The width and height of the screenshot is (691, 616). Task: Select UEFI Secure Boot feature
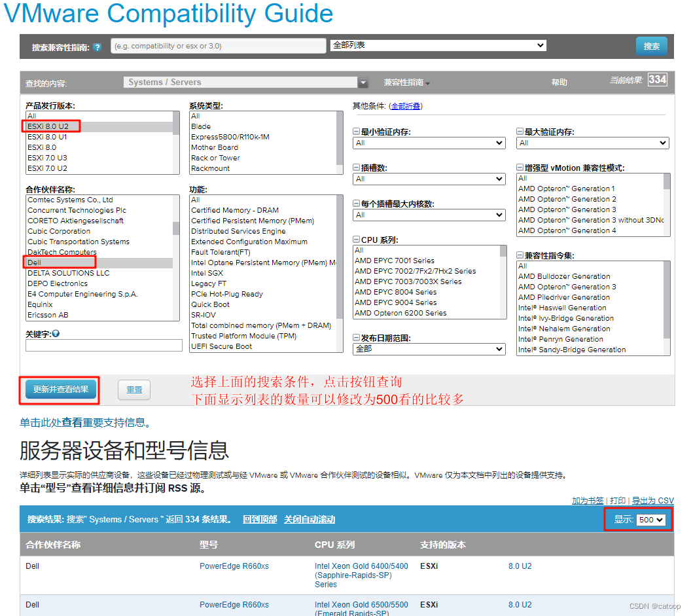coord(262,346)
